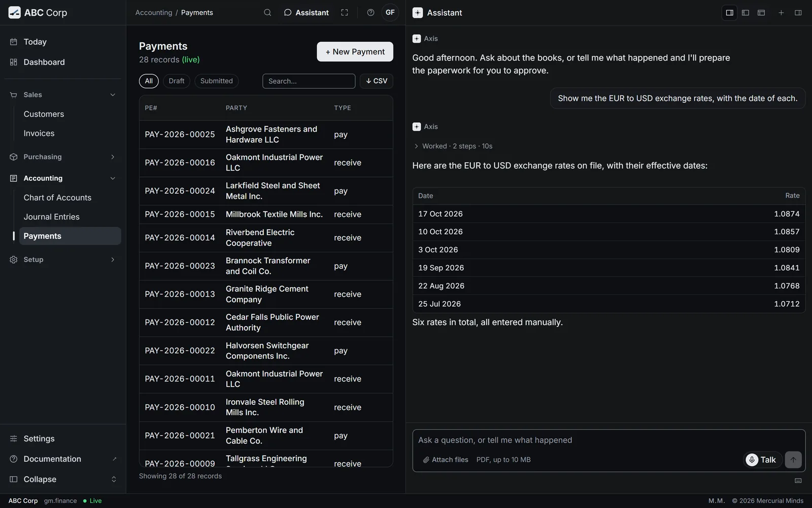Go to Journal Entries

(70, 217)
